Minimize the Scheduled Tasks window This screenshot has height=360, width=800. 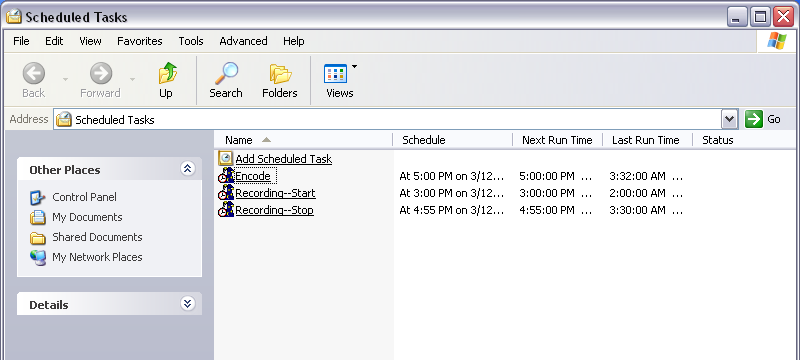click(x=736, y=17)
